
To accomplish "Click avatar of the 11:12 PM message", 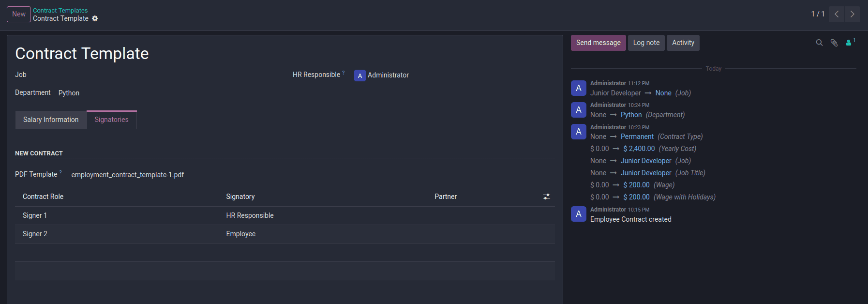I will point(579,88).
